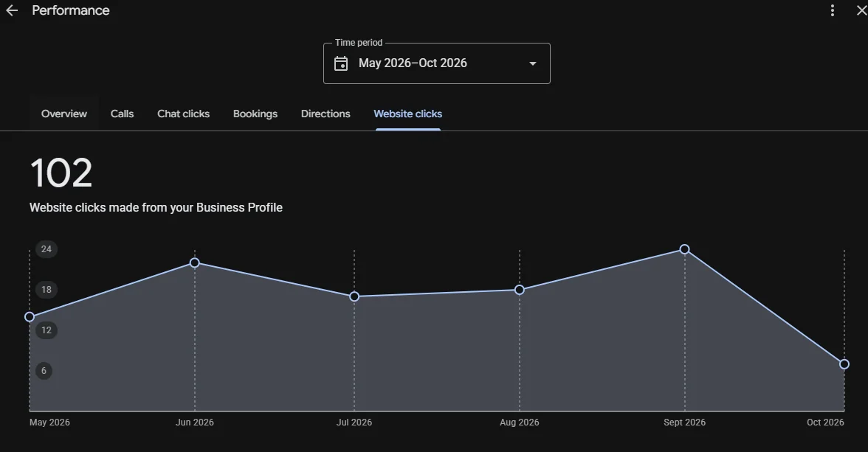Click the 18 y-axis label

46,289
